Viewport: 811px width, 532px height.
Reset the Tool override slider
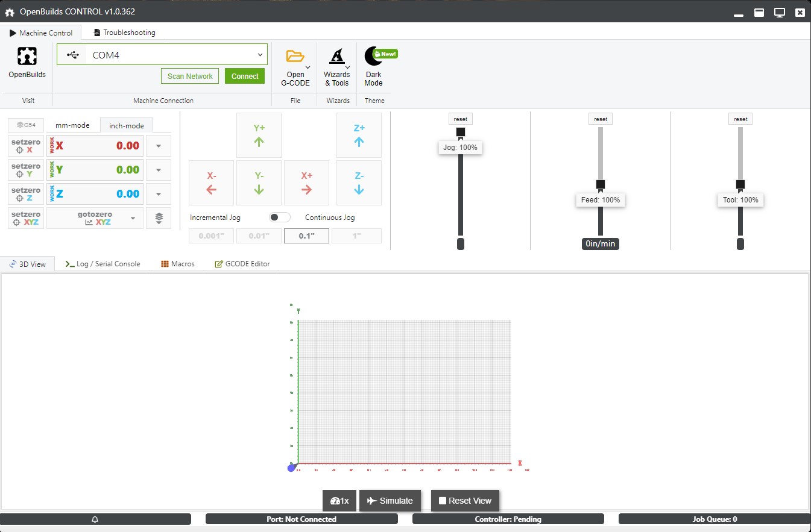coord(740,119)
